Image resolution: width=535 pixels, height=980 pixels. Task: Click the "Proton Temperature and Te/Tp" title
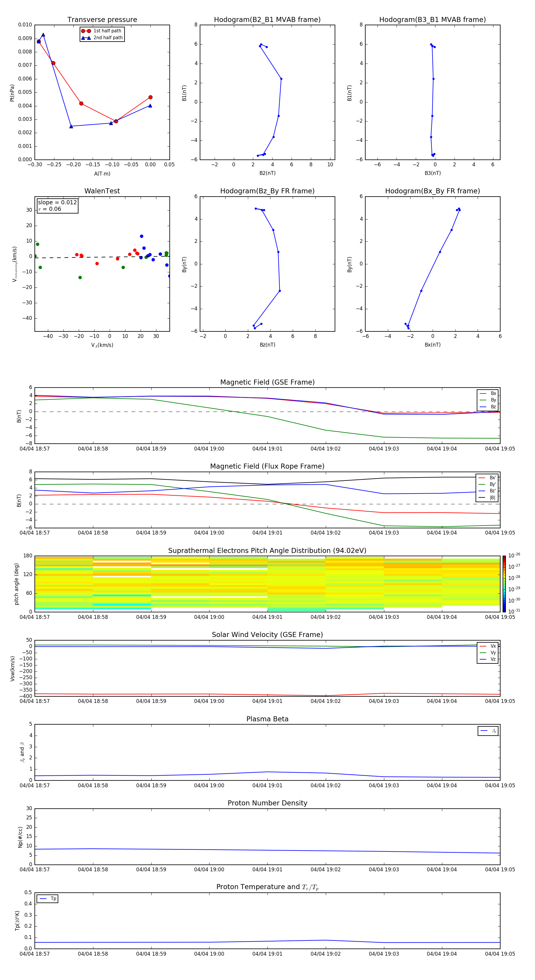click(x=267, y=887)
